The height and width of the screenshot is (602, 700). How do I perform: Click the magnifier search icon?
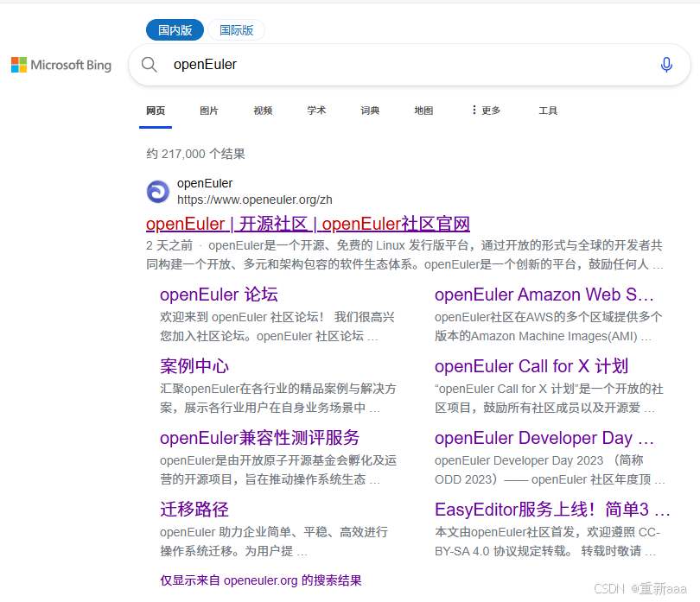coord(150,65)
